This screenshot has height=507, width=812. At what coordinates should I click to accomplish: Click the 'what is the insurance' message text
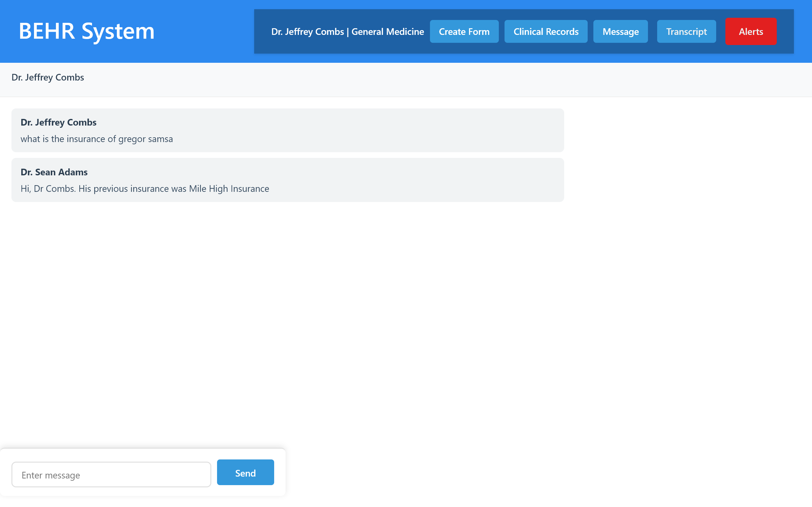pos(97,139)
